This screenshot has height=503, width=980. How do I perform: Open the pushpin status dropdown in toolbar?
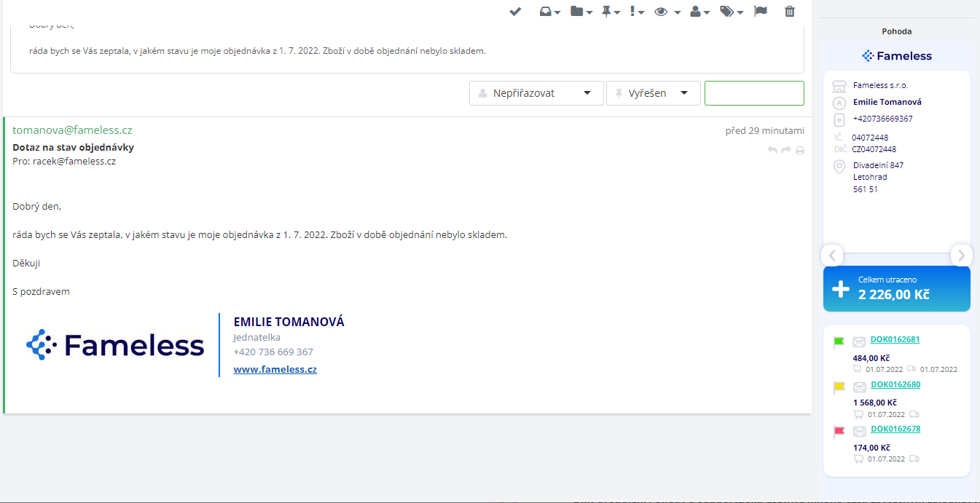(x=611, y=11)
